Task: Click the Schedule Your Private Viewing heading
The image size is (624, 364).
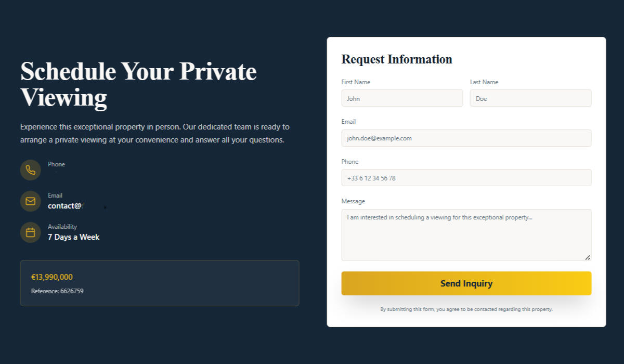Action: pos(138,84)
